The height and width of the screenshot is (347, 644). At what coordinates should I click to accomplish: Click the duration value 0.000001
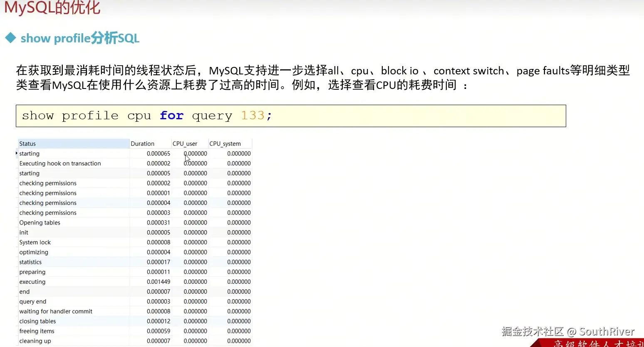point(159,193)
